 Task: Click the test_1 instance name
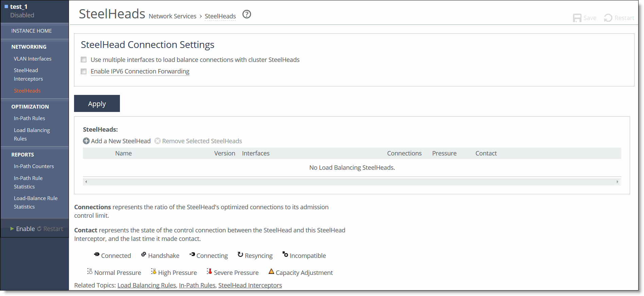(19, 6)
